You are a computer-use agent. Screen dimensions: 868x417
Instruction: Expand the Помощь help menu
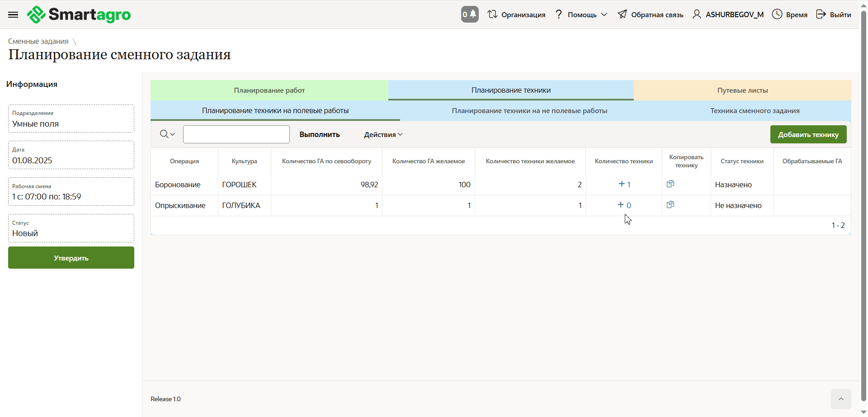pos(581,14)
